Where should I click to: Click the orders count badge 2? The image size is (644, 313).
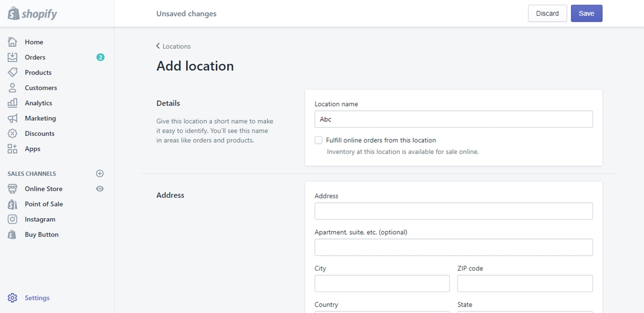click(x=100, y=57)
